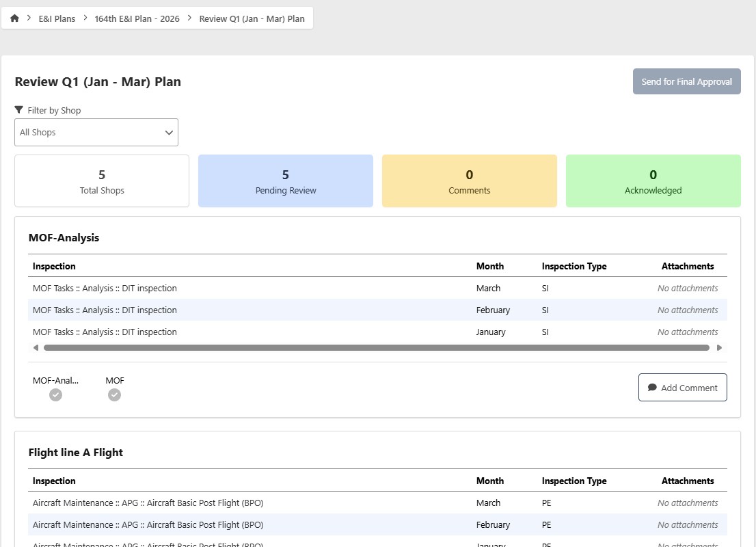Click the MOF-Analysis table left scroll arrow

point(36,348)
